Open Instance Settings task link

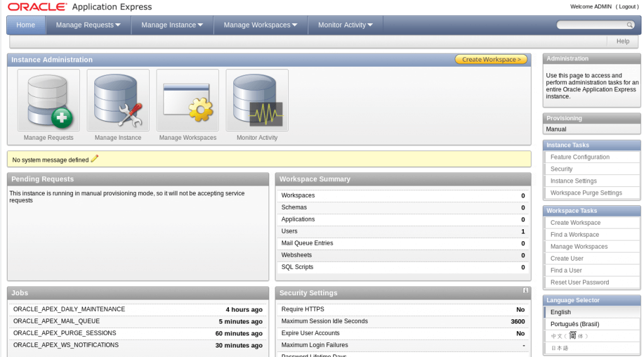click(574, 181)
